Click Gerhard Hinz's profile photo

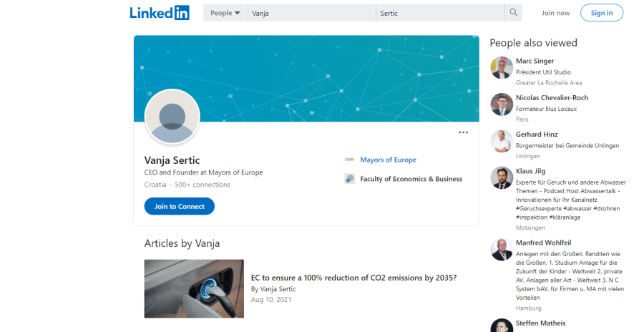tap(502, 141)
